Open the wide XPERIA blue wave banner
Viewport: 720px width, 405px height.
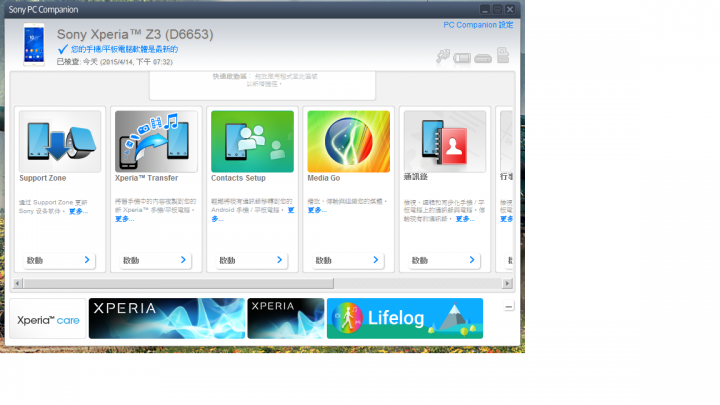coord(167,319)
